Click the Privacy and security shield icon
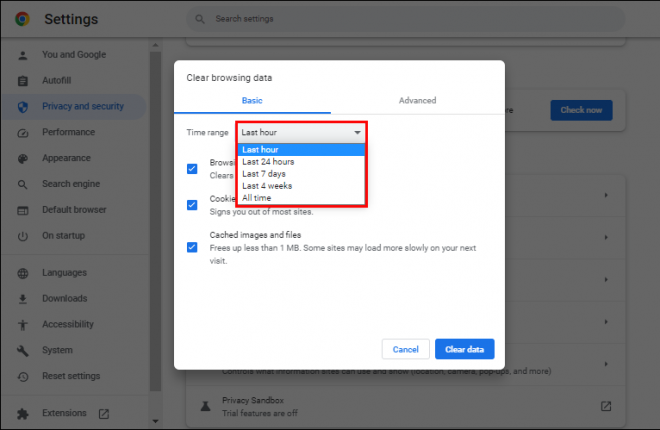Image resolution: width=660 pixels, height=430 pixels. pos(22,106)
